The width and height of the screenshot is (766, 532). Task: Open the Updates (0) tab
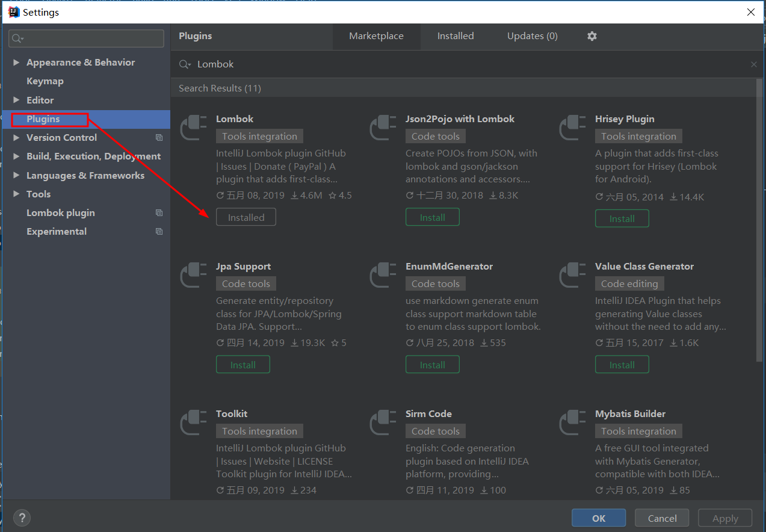pyautogui.click(x=533, y=36)
